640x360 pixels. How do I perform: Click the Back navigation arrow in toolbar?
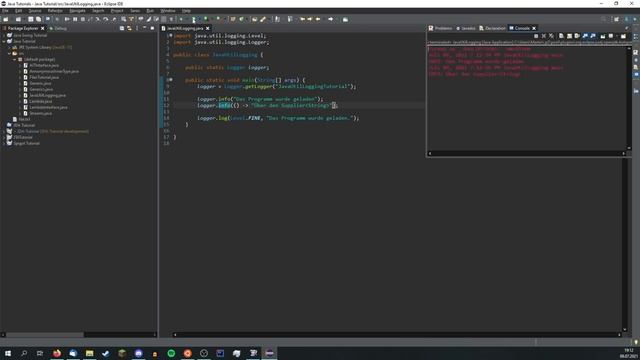pos(318,19)
